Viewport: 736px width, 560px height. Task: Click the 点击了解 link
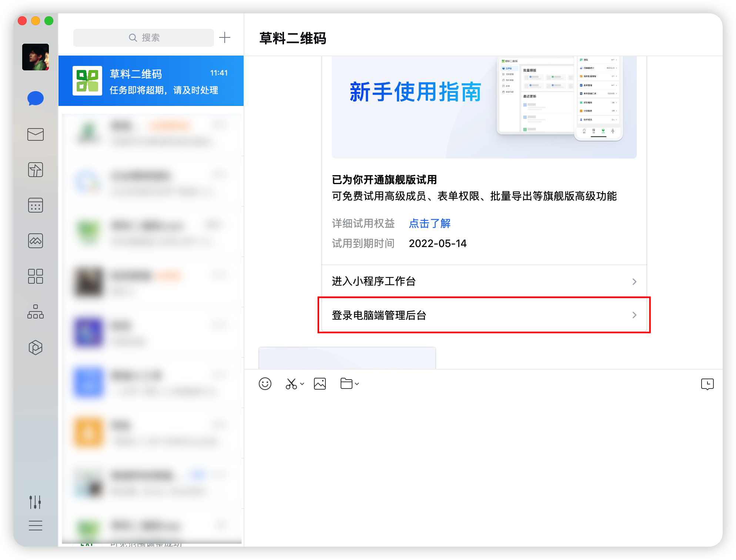(x=430, y=223)
